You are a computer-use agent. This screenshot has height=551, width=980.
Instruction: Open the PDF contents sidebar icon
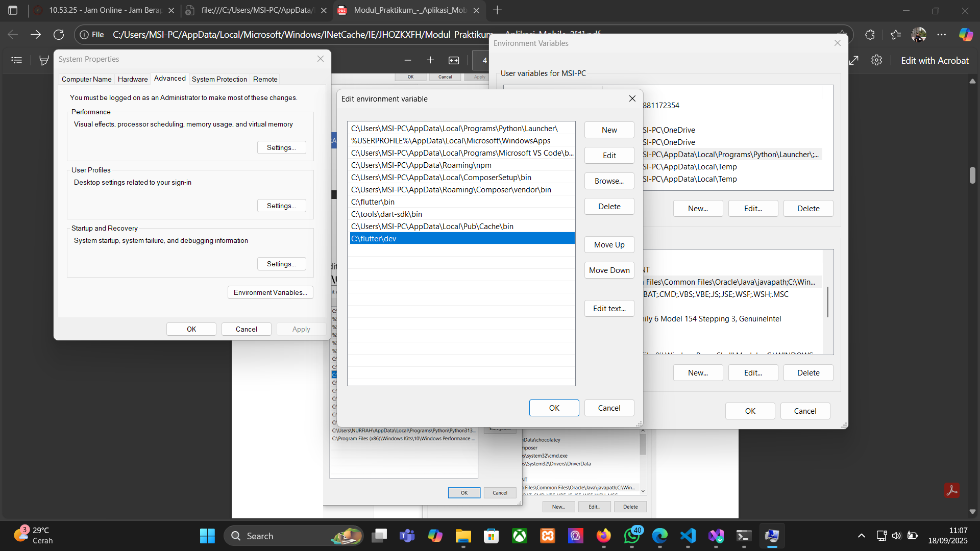tap(17, 60)
